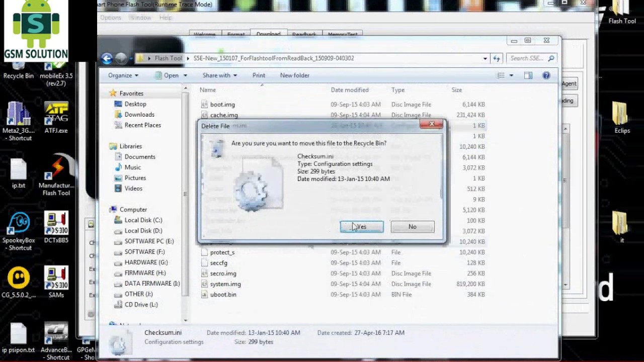644x362 pixels.
Task: Open Videos library in sidebar
Action: 134,189
